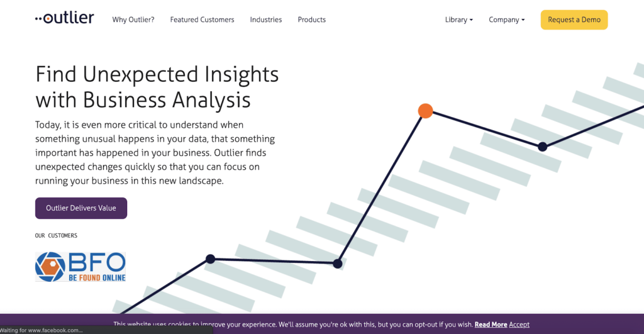Open the BFO Be Found Online logo
The height and width of the screenshot is (334, 644).
[80, 267]
